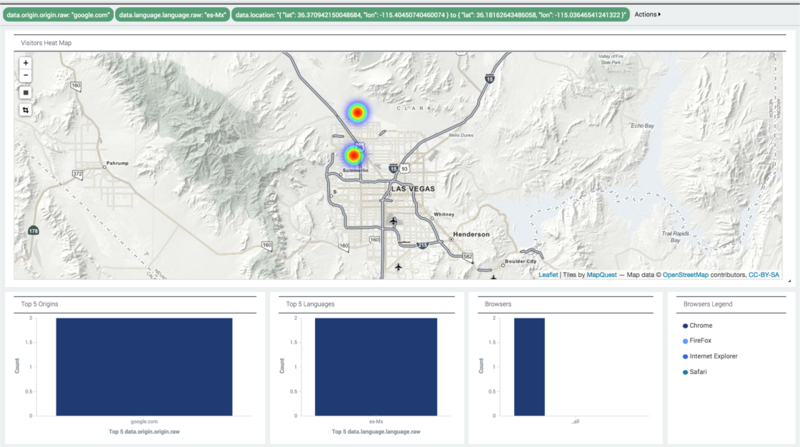Open the Actions filter menu
This screenshot has width=800, height=447.
(647, 14)
